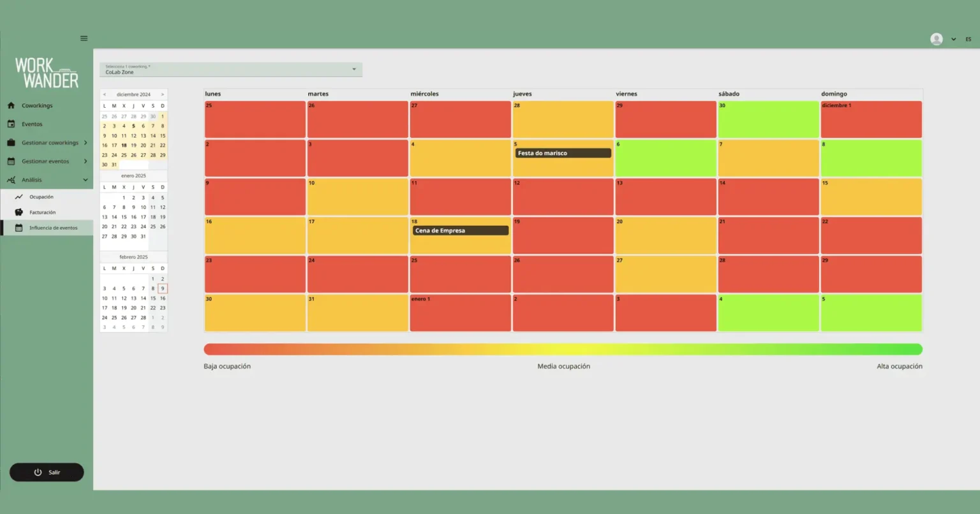Image resolution: width=980 pixels, height=514 pixels.
Task: Go to next month with the arrow
Action: point(163,94)
